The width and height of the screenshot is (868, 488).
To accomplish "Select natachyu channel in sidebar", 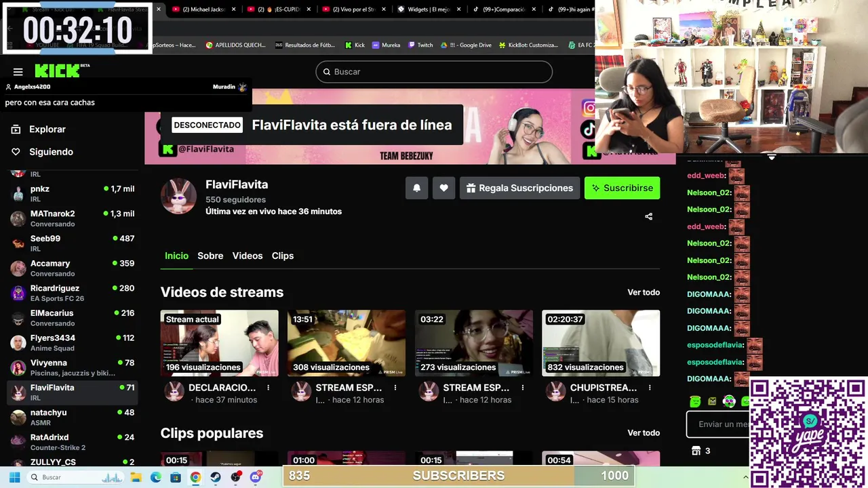I will (x=72, y=417).
